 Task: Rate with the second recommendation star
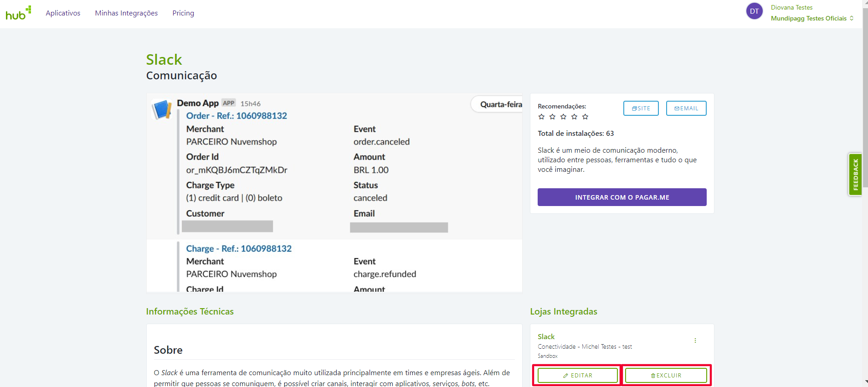(552, 117)
